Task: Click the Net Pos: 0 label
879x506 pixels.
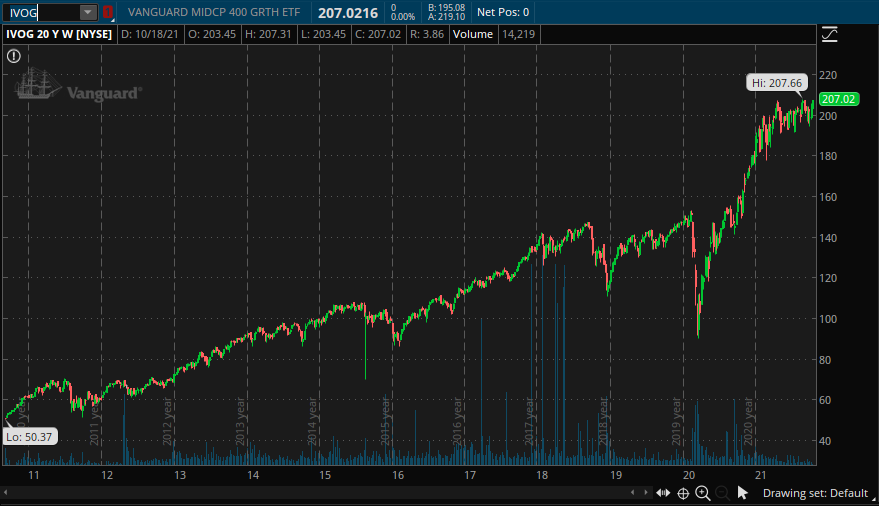Action: coord(503,12)
